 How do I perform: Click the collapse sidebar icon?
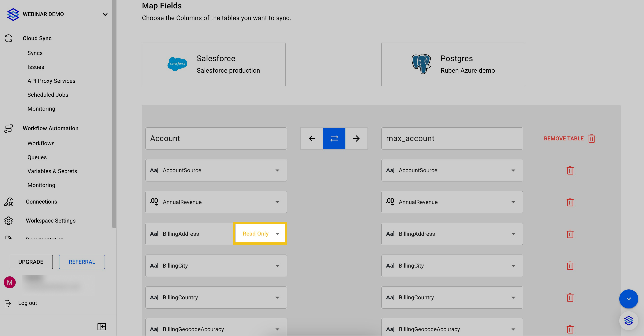102,327
